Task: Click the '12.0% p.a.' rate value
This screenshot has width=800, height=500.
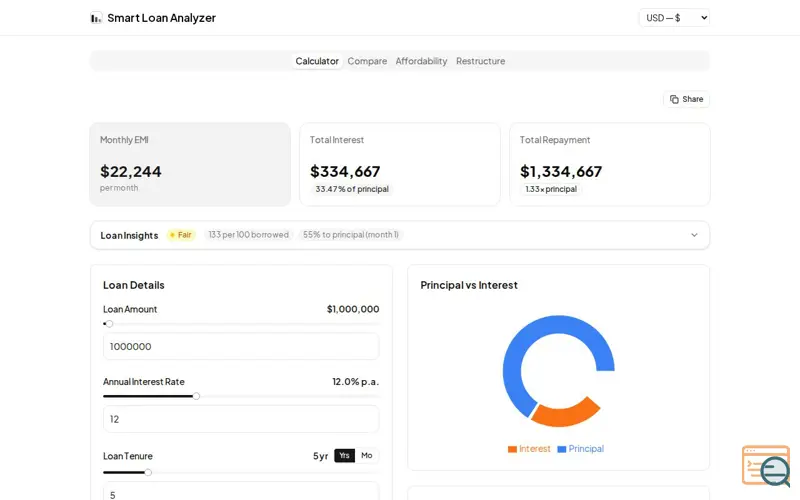Action: pyautogui.click(x=356, y=382)
